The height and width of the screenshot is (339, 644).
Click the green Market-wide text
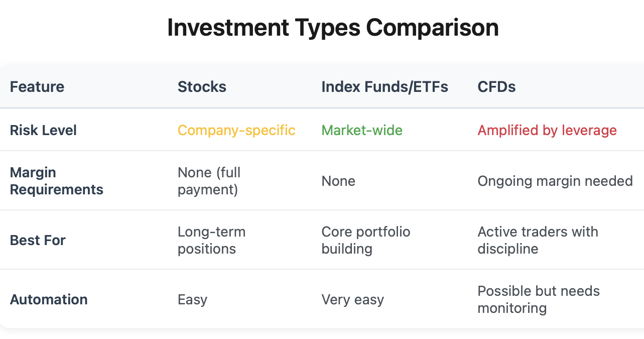click(362, 131)
